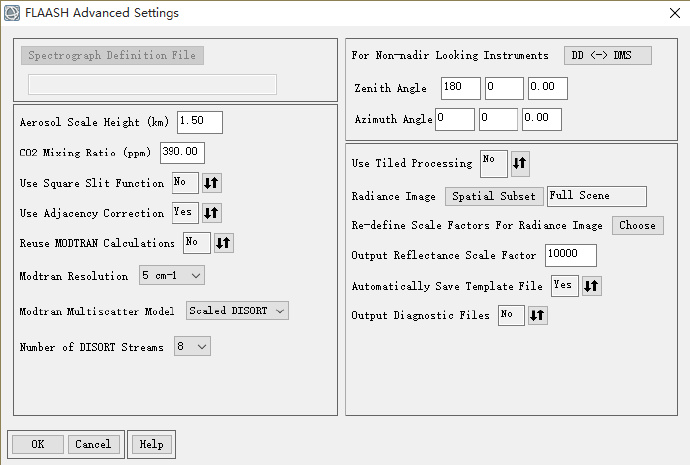Viewport: 690px width, 465px height.
Task: Confirm settings with the OK button
Action: pos(38,444)
